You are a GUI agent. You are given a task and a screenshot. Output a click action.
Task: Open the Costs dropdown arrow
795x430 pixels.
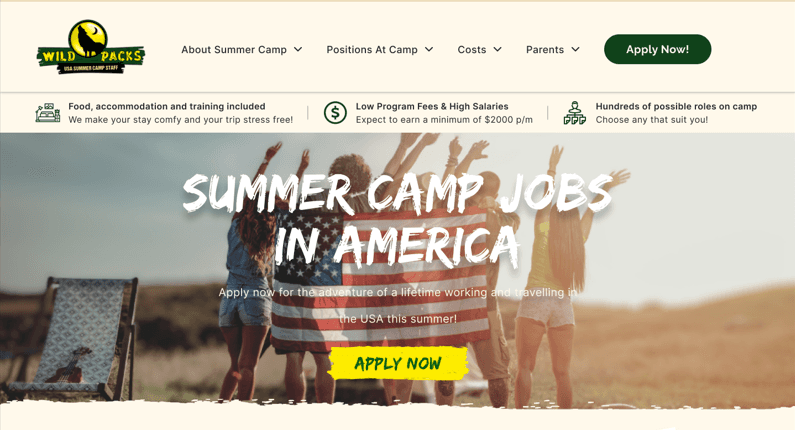tap(497, 49)
